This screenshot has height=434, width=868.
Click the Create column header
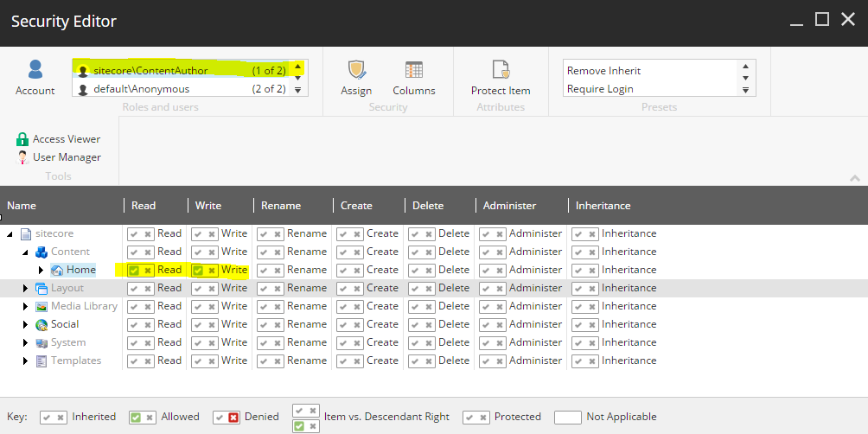pyautogui.click(x=356, y=206)
